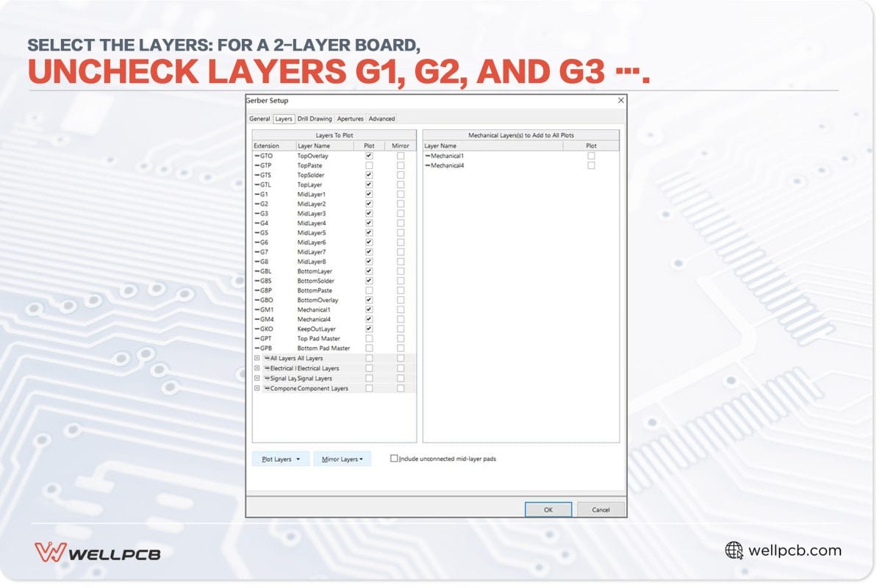The height and width of the screenshot is (588, 882).
Task: Uncheck the Plot checkbox for MidLayer3
Action: [x=369, y=214]
